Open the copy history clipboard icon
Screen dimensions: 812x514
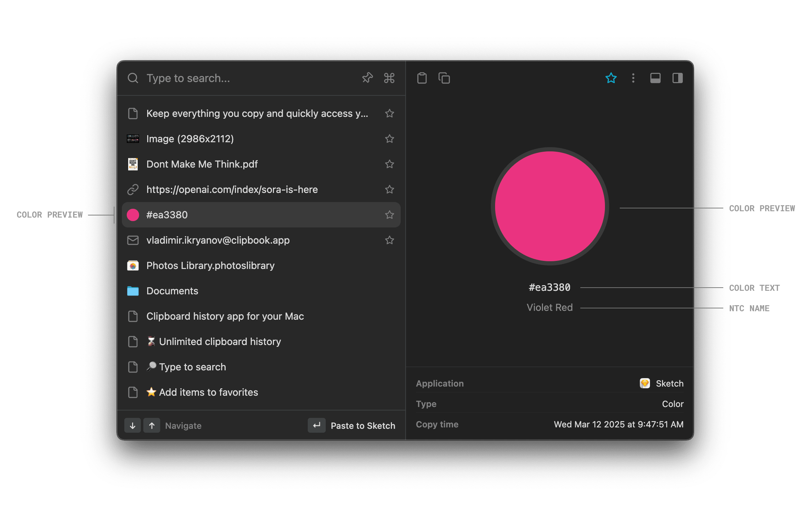click(x=422, y=78)
